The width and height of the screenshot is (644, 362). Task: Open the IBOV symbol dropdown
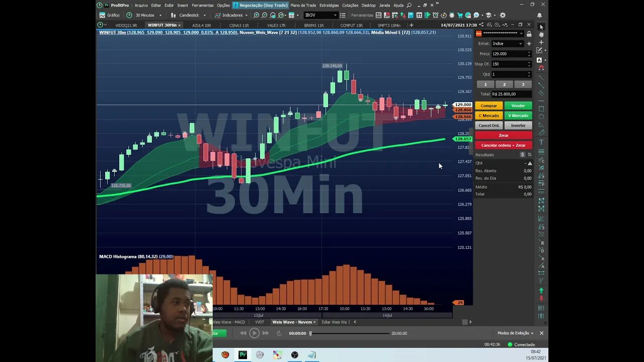point(335,15)
